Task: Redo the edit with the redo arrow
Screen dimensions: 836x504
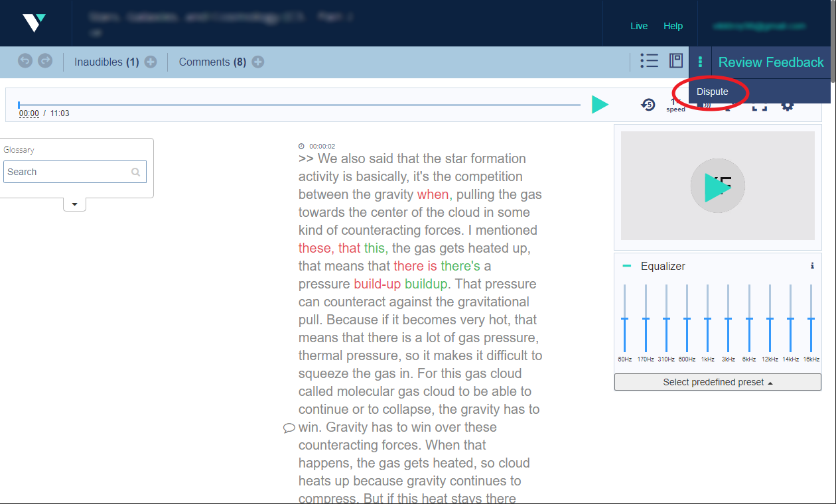Action: click(45, 61)
